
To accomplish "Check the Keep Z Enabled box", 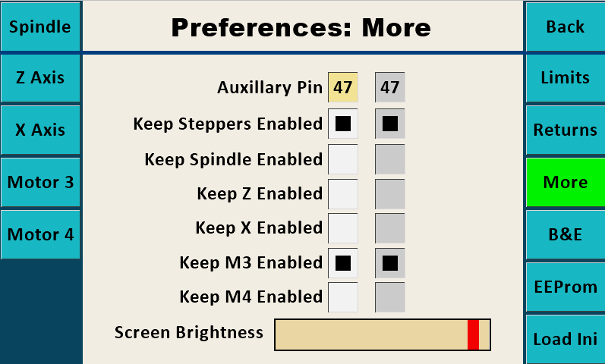I will [x=343, y=193].
